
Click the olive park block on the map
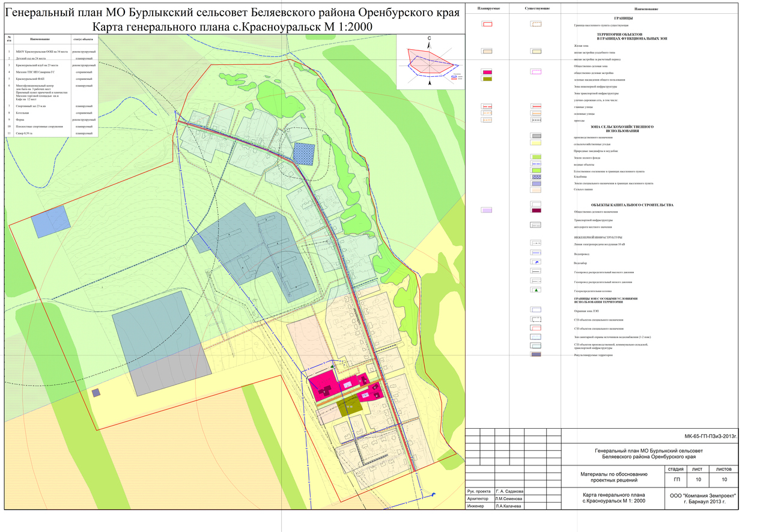pyautogui.click(x=349, y=407)
